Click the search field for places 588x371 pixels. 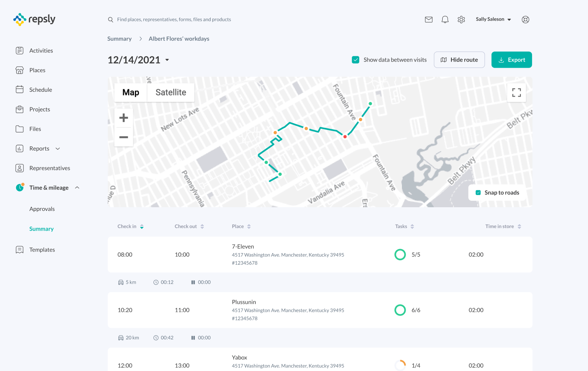[174, 19]
